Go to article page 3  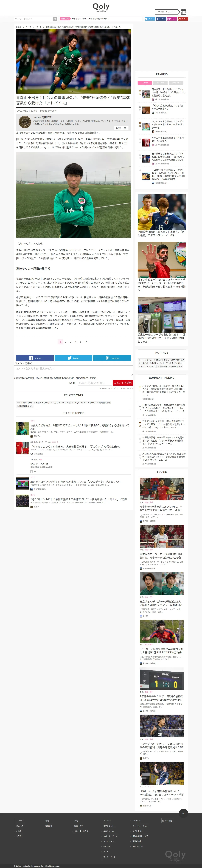click(70, 342)
